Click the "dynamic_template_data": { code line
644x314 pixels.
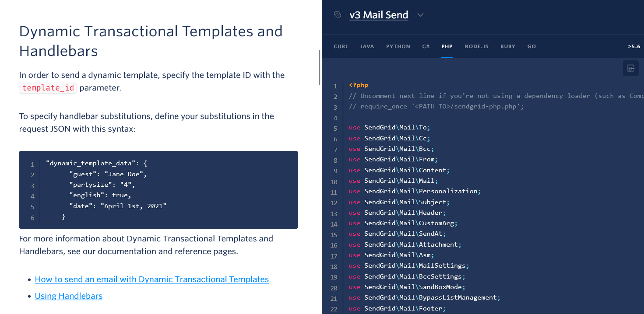coord(96,163)
